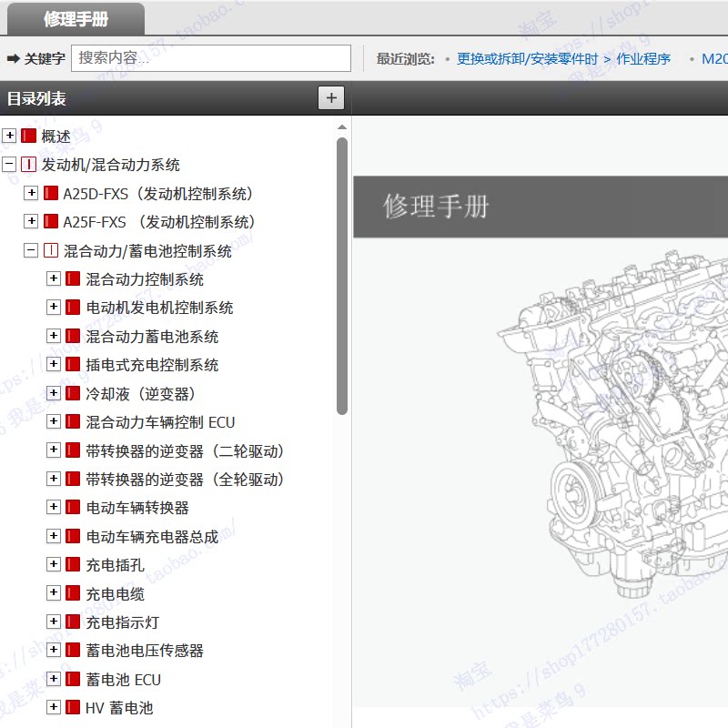This screenshot has width=728, height=728.
Task: Select 混合动力控制系统 tree entry text
Action: pos(145,279)
